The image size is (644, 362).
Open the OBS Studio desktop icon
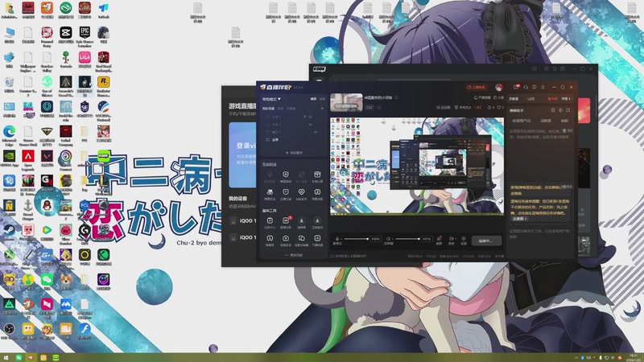point(9,331)
